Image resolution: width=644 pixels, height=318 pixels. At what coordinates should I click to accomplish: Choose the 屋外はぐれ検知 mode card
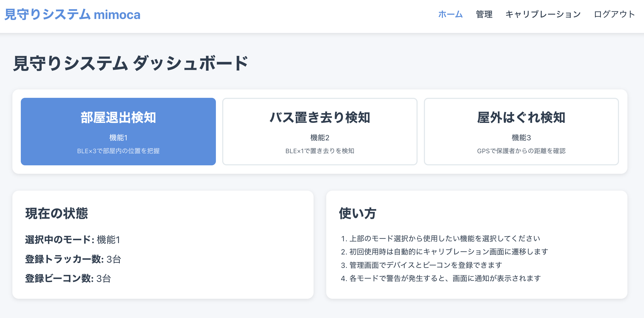[x=521, y=131]
